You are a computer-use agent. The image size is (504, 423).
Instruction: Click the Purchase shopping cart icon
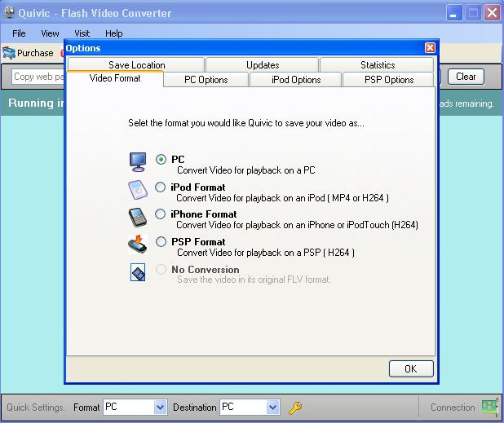9,53
